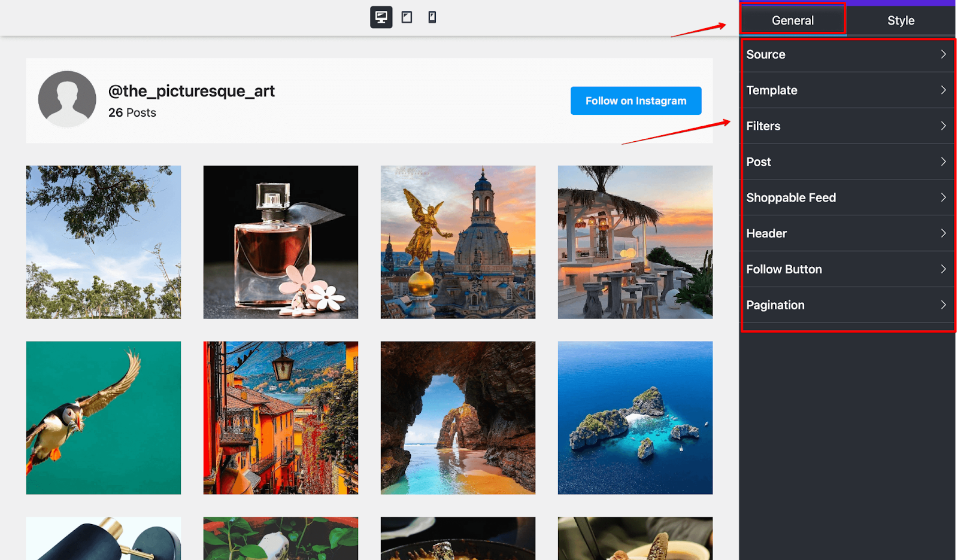The width and height of the screenshot is (958, 560).
Task: Open the golden angel statue photo
Action: point(458,242)
